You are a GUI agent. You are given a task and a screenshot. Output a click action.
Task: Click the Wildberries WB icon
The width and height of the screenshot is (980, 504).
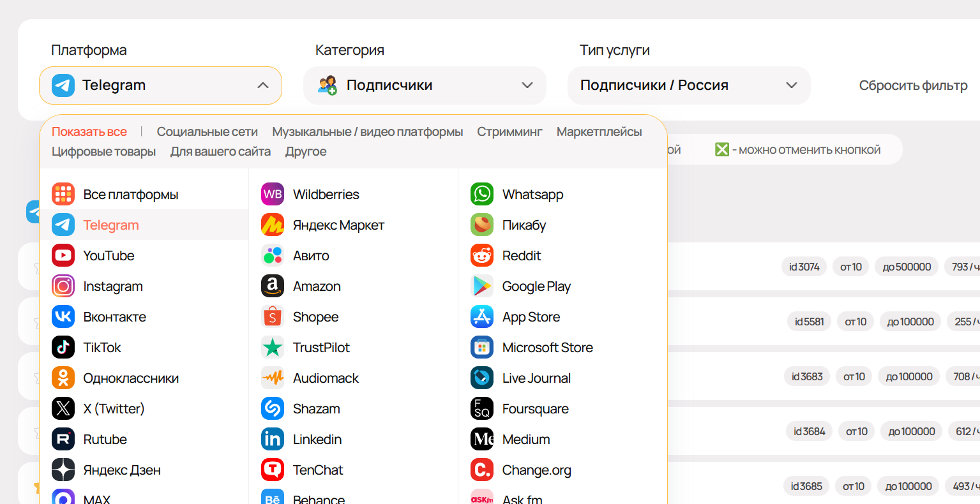pyautogui.click(x=273, y=195)
